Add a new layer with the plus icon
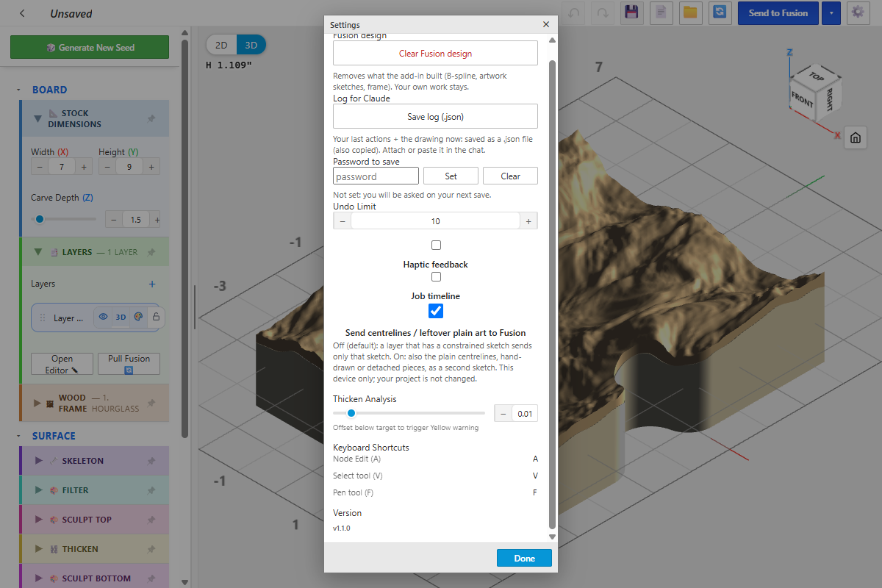882x588 pixels. click(152, 284)
